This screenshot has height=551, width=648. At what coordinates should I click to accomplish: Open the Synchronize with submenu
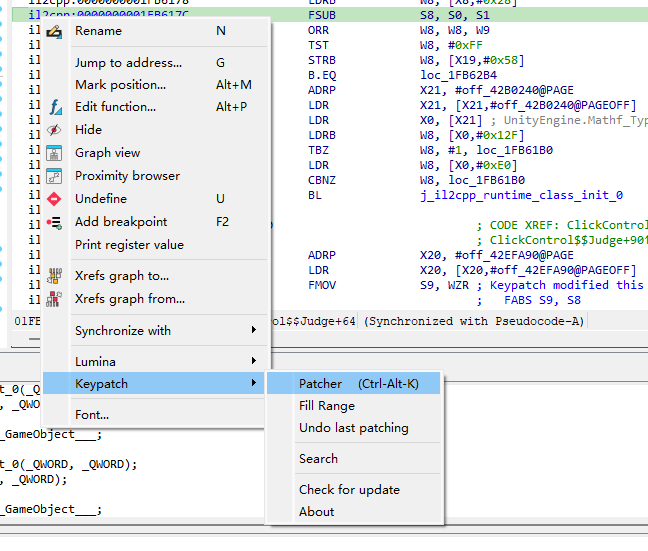156,331
